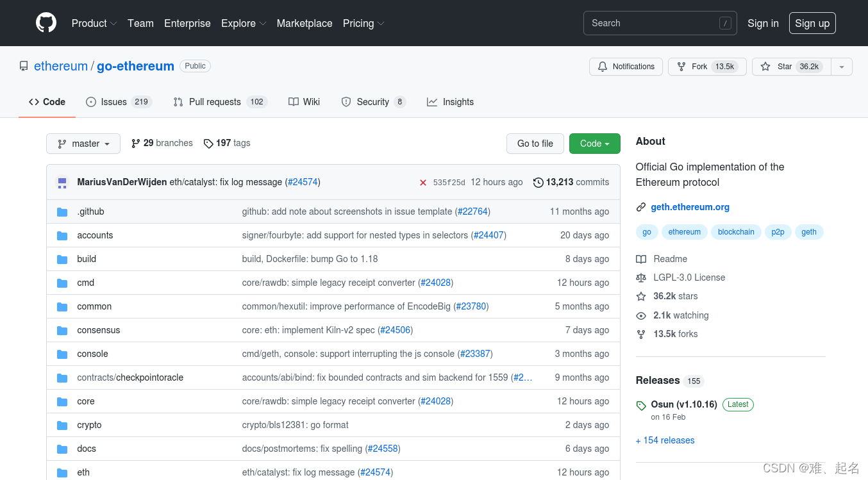Screen dimensions: 868x480
Task: Click the Releases heading link
Action: click(658, 380)
